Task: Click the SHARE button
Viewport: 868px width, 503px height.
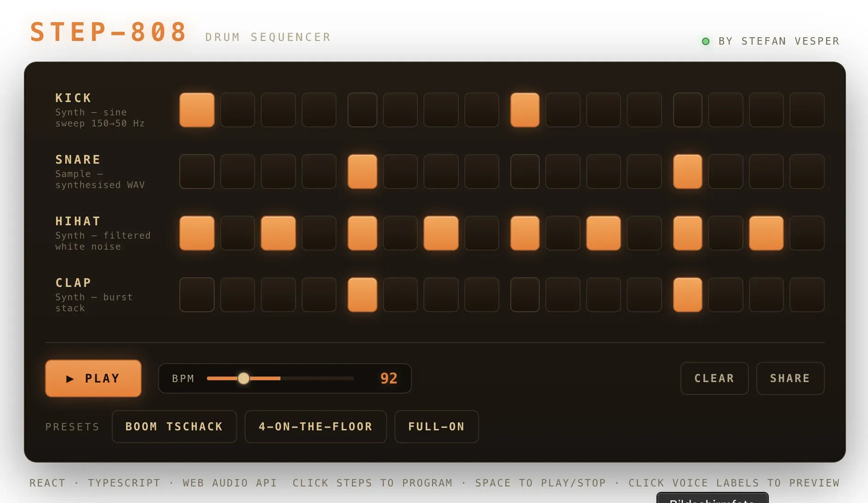Action: coord(790,378)
